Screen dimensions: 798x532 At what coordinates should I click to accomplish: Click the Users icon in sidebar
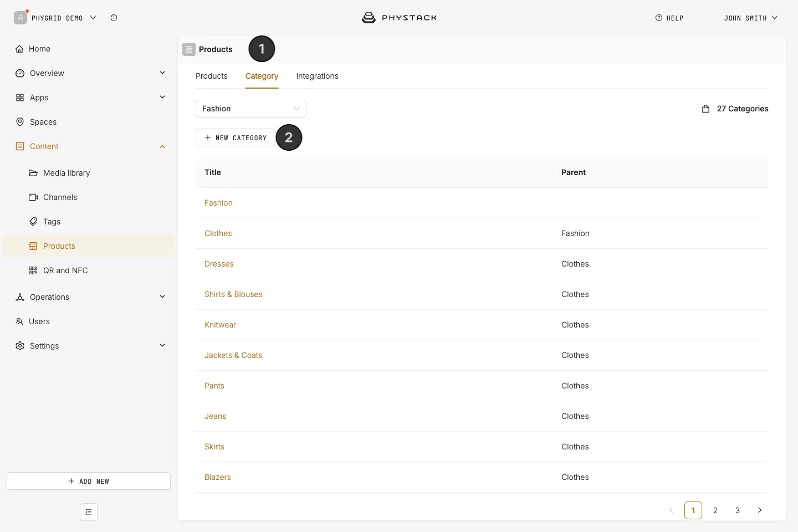pyautogui.click(x=19, y=321)
